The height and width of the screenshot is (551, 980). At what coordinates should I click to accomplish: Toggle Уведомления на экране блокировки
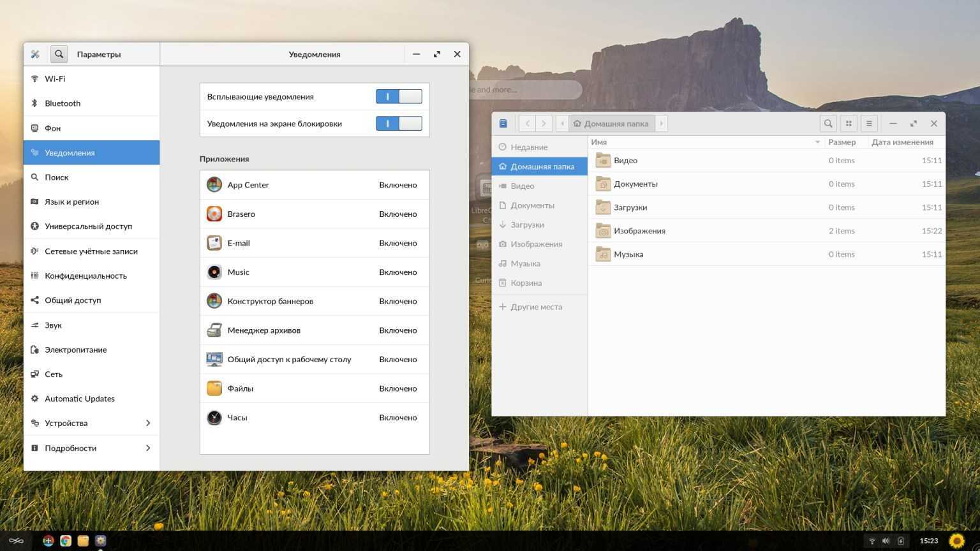(399, 124)
